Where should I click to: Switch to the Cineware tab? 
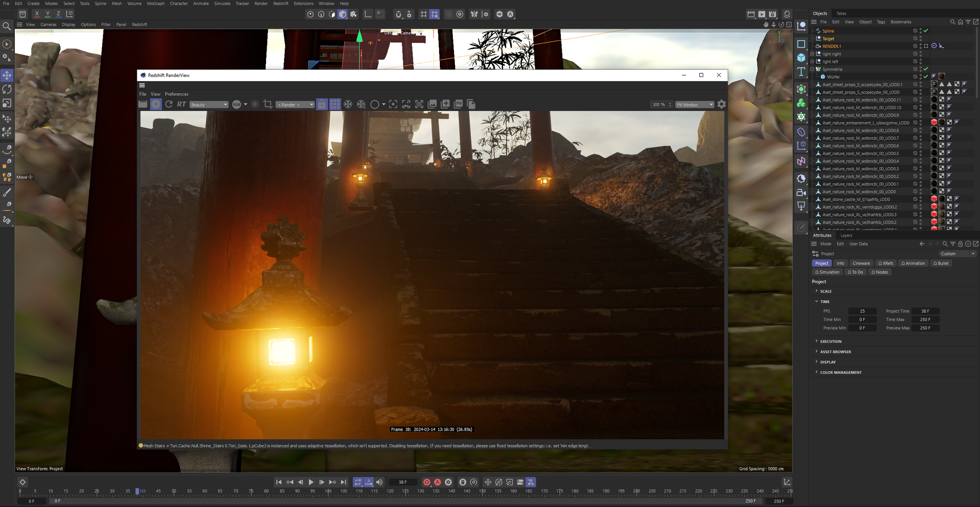pyautogui.click(x=861, y=263)
